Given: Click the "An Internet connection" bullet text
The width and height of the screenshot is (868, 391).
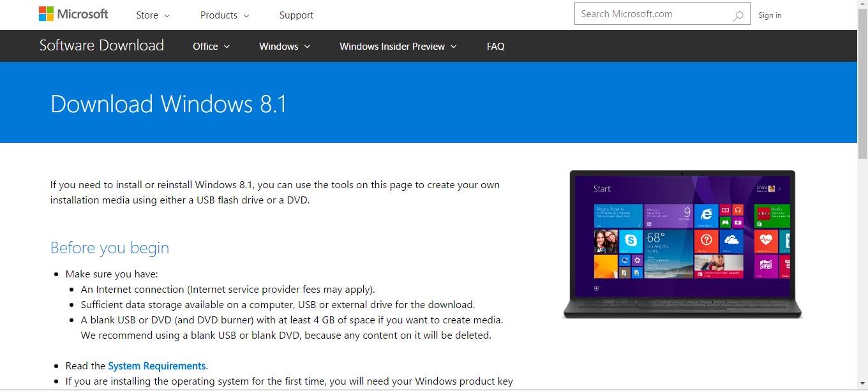Looking at the screenshot, I should 228,290.
